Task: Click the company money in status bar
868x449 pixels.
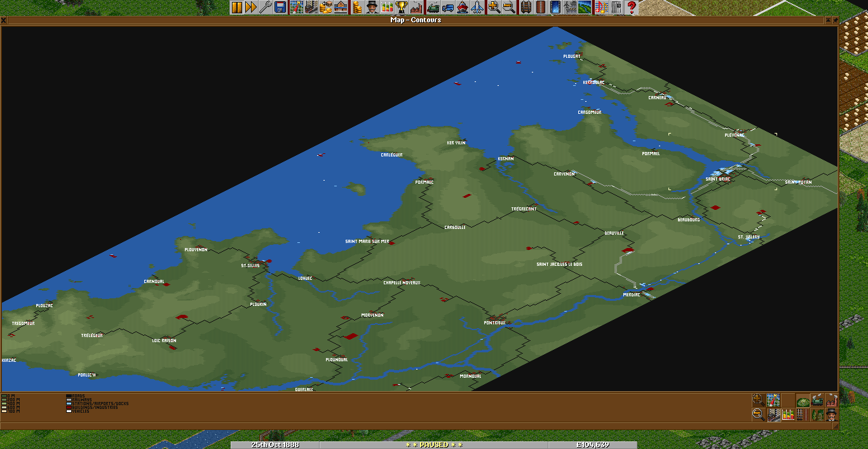Action: (591, 445)
